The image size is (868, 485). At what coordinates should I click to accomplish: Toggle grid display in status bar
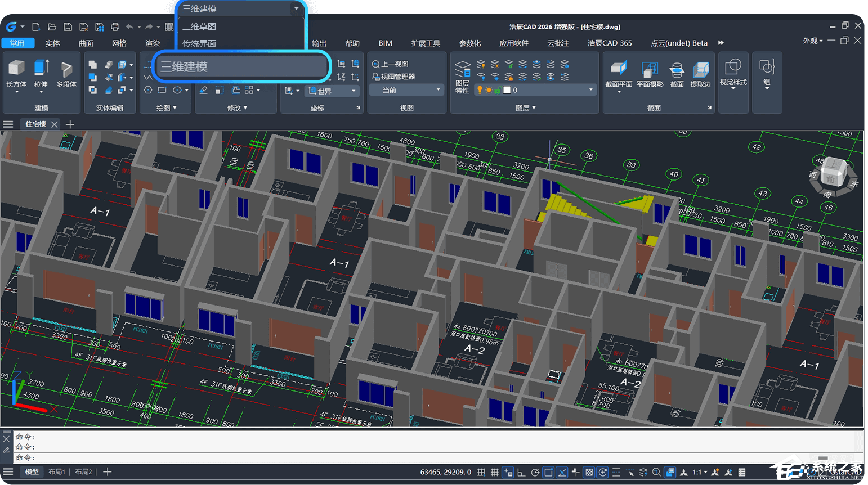pyautogui.click(x=494, y=473)
